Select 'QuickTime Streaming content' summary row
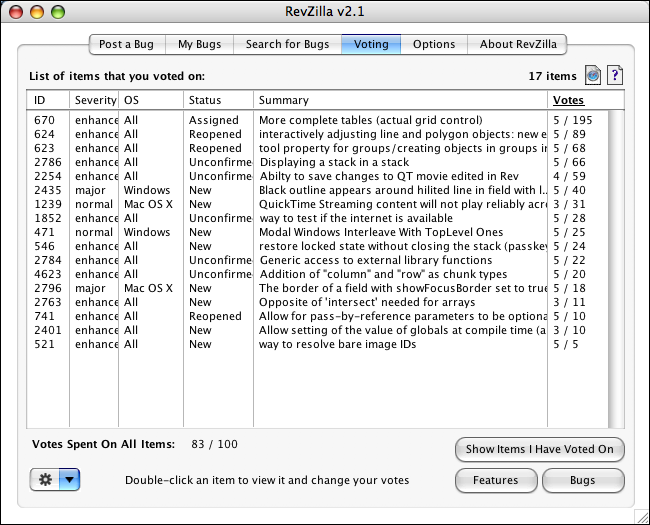 pos(318,204)
